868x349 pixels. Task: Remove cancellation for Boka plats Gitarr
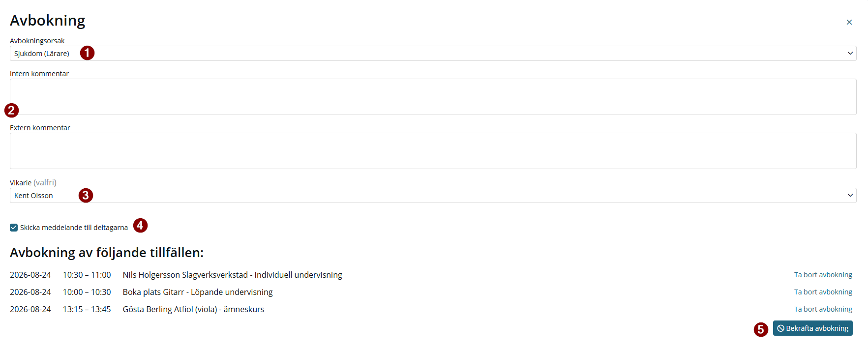pos(823,292)
